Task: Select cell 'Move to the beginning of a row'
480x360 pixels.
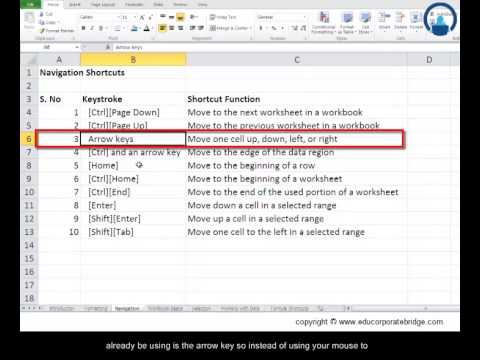Action: coord(296,165)
